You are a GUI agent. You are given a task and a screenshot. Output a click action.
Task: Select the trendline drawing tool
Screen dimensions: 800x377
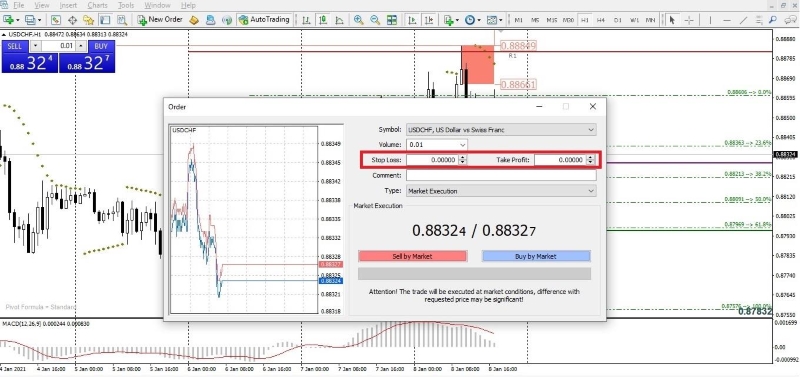[743, 20]
